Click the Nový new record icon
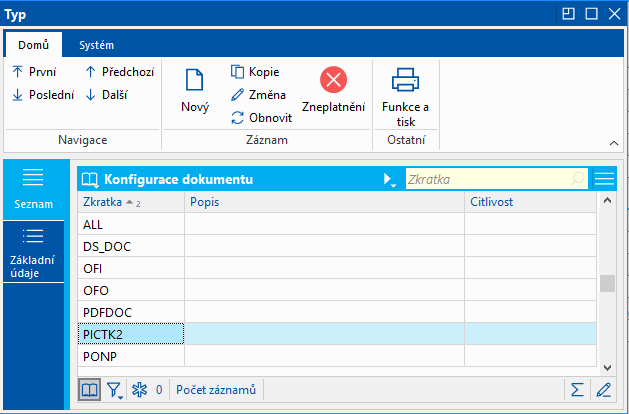The image size is (629, 414). coord(194,81)
